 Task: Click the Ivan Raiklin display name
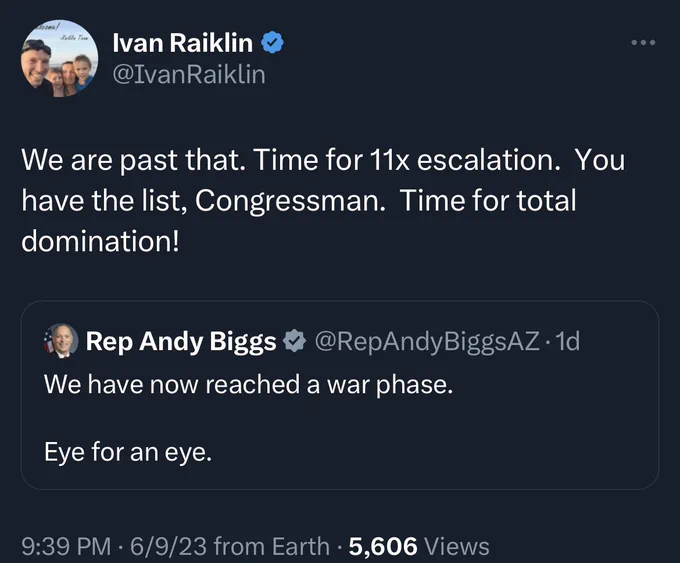coord(183,43)
